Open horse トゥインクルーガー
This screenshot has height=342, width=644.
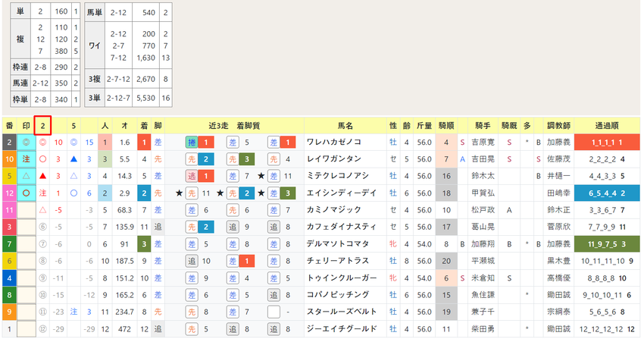pyautogui.click(x=341, y=278)
